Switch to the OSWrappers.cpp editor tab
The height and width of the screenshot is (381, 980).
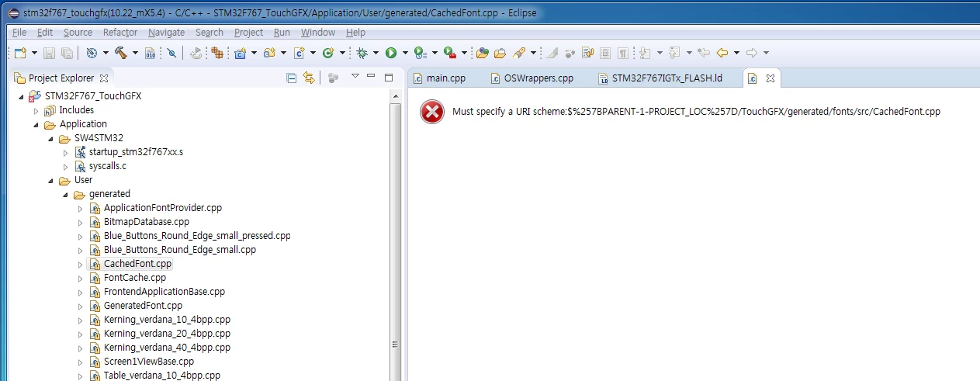click(x=532, y=78)
